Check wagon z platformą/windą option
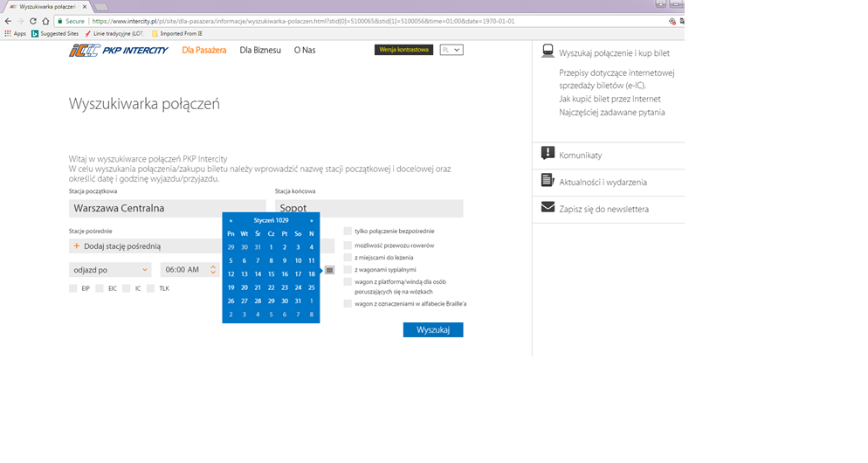 click(x=348, y=282)
